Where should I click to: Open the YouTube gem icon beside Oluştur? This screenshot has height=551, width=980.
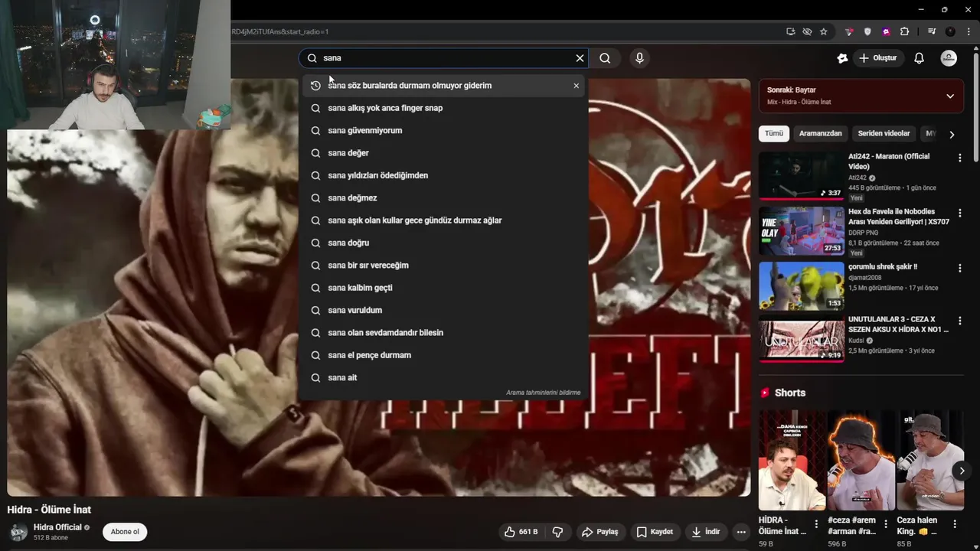coord(842,58)
